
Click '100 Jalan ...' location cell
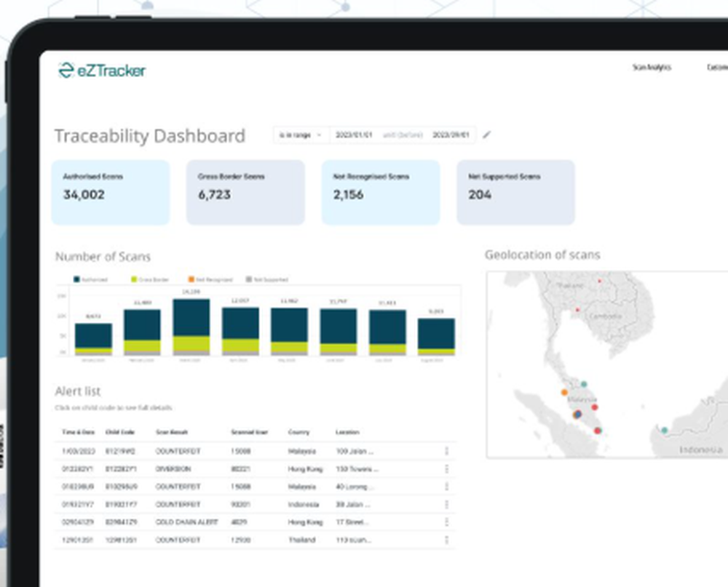355,451
